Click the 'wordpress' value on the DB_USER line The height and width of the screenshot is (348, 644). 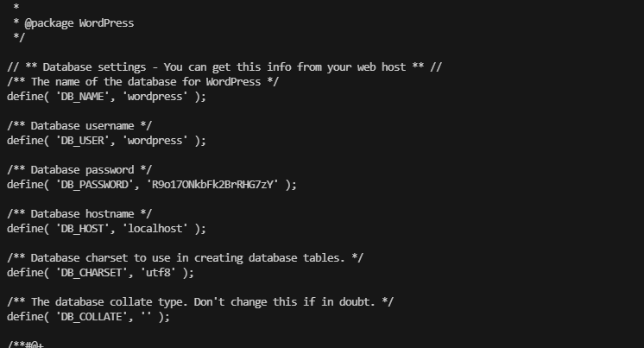[157, 141]
